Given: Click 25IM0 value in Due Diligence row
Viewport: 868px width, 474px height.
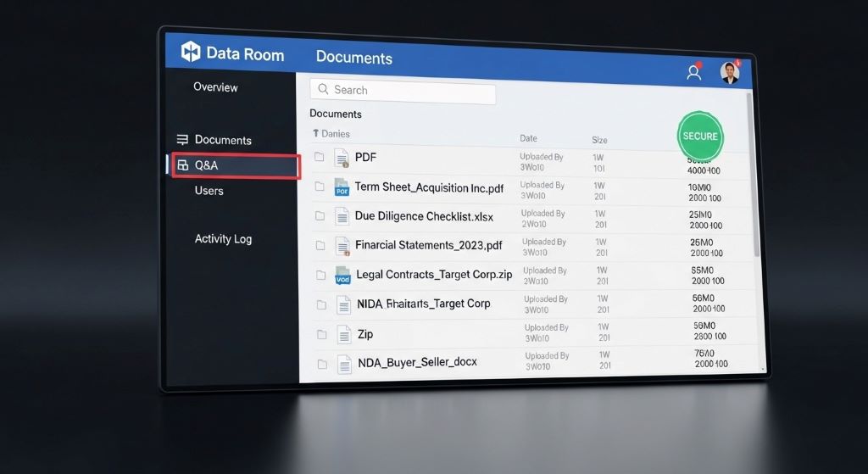Looking at the screenshot, I should (701, 215).
